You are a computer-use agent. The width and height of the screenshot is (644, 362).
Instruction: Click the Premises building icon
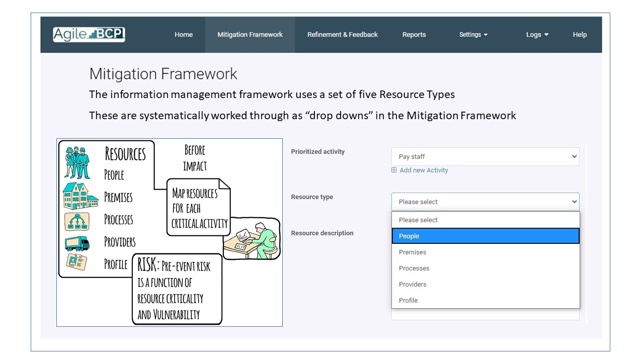79,196
